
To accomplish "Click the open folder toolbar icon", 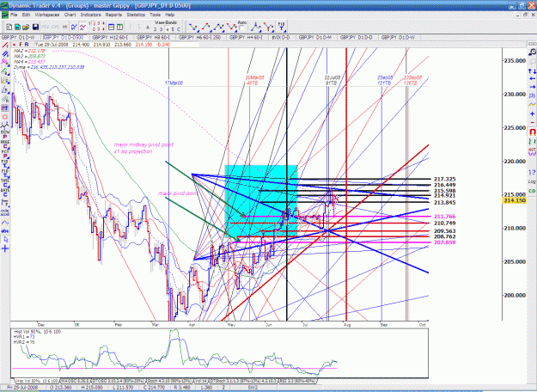I will point(26,27).
